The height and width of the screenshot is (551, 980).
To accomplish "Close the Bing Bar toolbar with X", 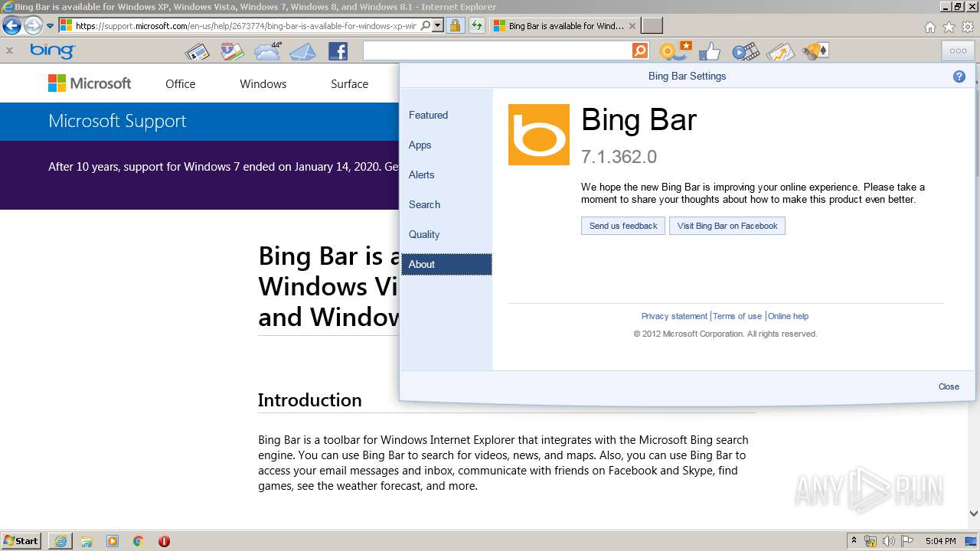I will click(9, 51).
